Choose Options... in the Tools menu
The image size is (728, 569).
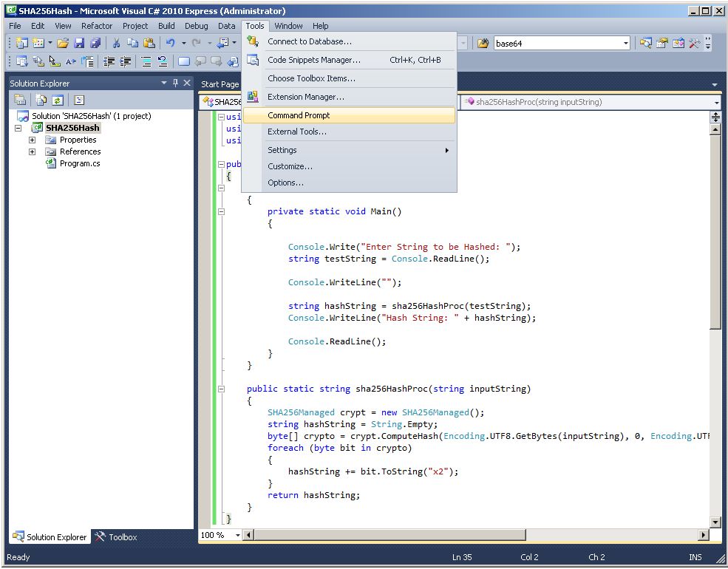tap(285, 183)
